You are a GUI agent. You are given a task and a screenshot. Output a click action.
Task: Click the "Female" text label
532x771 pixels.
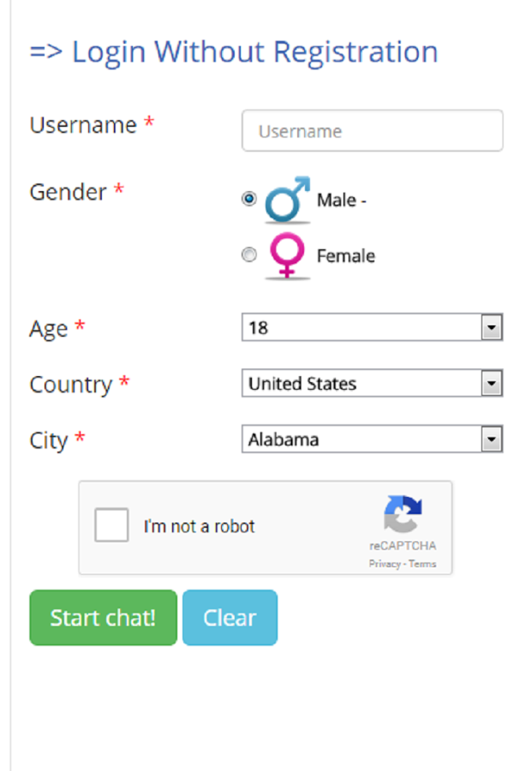[x=345, y=256]
